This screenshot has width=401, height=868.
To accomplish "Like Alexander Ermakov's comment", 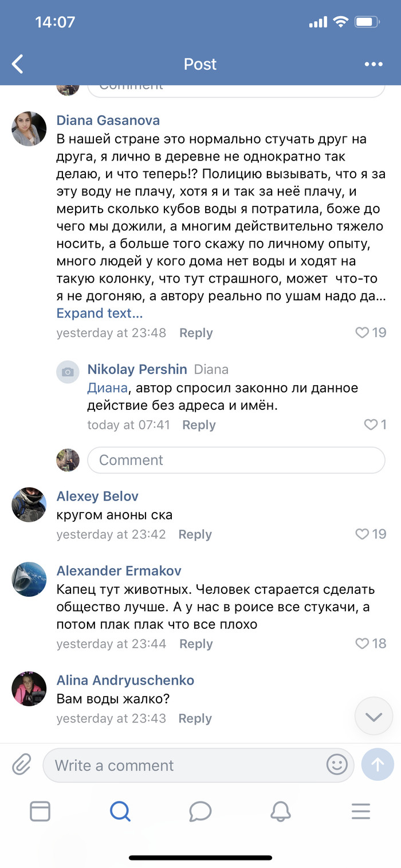I will (x=362, y=644).
